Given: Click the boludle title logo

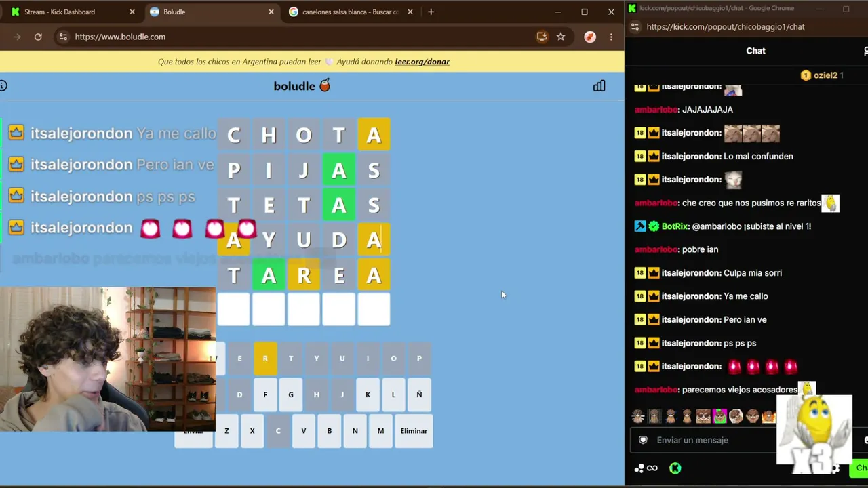Looking at the screenshot, I should tap(302, 86).
